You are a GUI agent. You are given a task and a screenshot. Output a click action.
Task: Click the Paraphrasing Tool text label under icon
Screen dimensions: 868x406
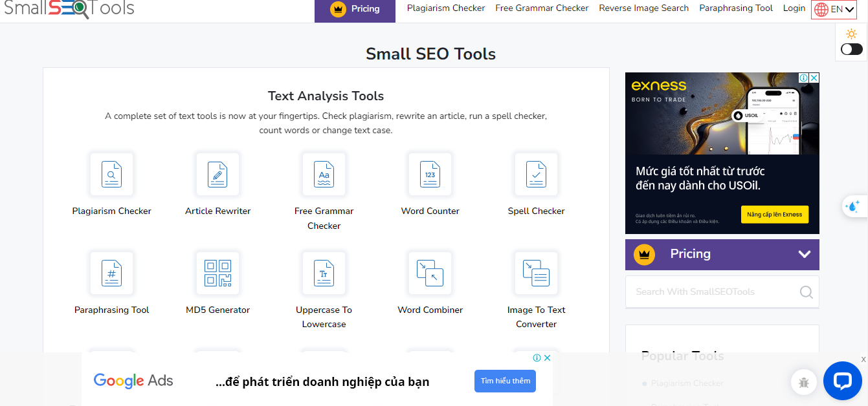pyautogui.click(x=111, y=310)
